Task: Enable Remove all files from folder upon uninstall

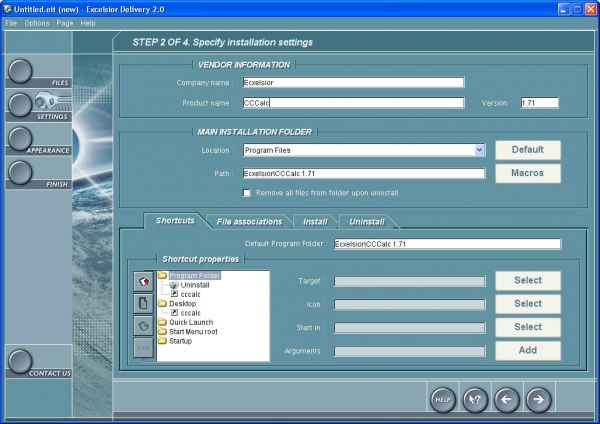Action: 248,193
